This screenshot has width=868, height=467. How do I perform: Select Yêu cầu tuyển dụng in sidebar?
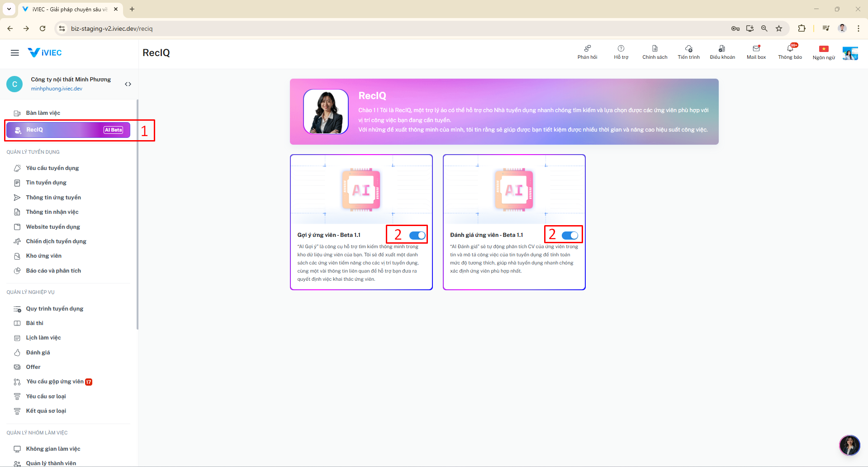point(52,168)
